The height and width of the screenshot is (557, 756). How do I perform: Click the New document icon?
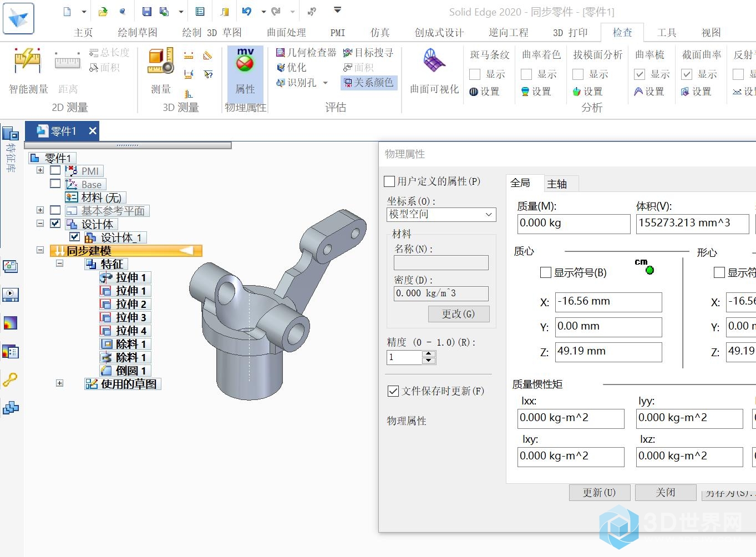coord(67,11)
